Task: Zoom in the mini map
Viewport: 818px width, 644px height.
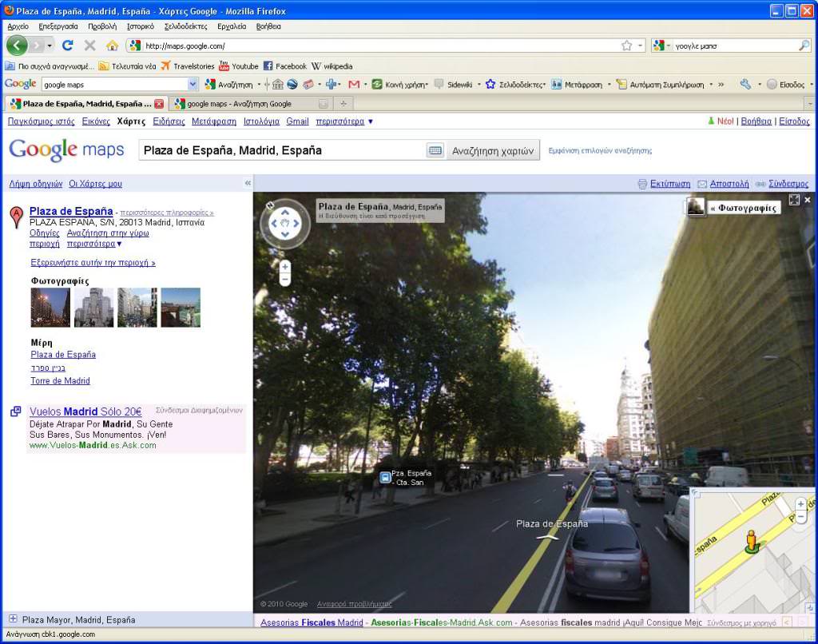Action: [x=800, y=504]
